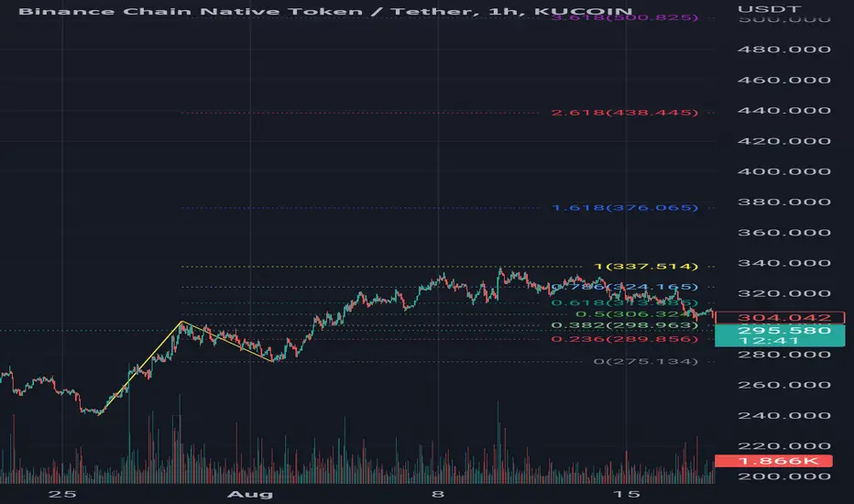Click the 360.000 price axis label
This screenshot has width=854, height=504.
point(784,233)
